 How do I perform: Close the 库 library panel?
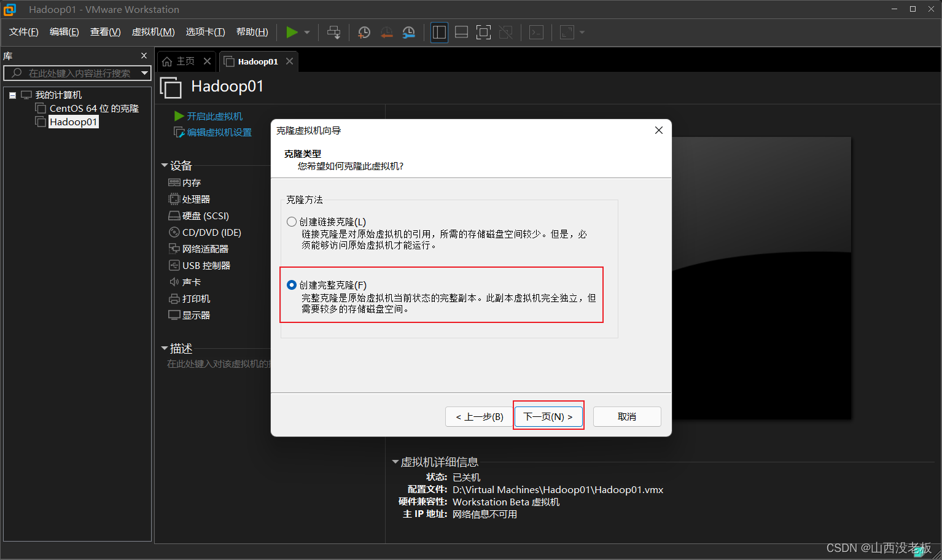tap(144, 56)
